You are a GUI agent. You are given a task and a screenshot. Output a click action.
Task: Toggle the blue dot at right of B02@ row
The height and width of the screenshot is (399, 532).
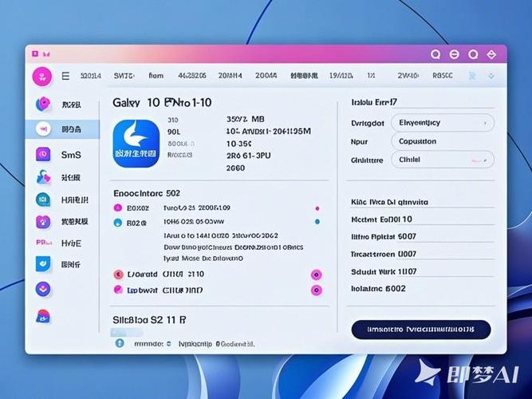(x=317, y=222)
